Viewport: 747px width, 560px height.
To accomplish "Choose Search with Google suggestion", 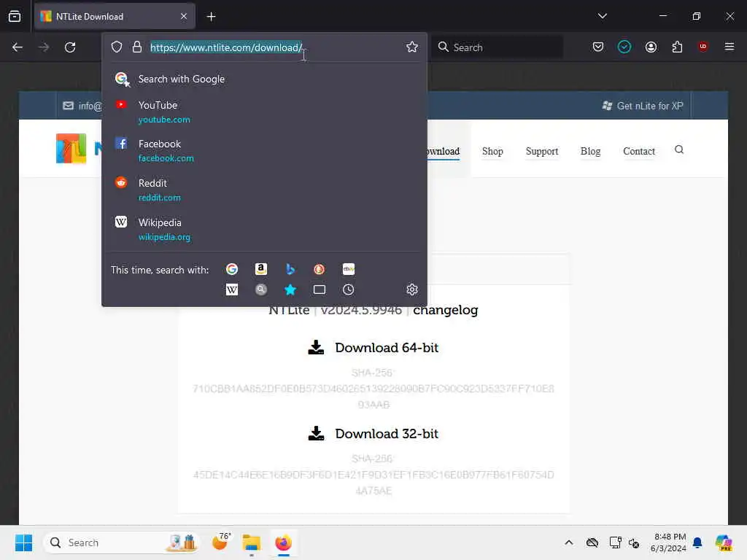I will pyautogui.click(x=264, y=79).
